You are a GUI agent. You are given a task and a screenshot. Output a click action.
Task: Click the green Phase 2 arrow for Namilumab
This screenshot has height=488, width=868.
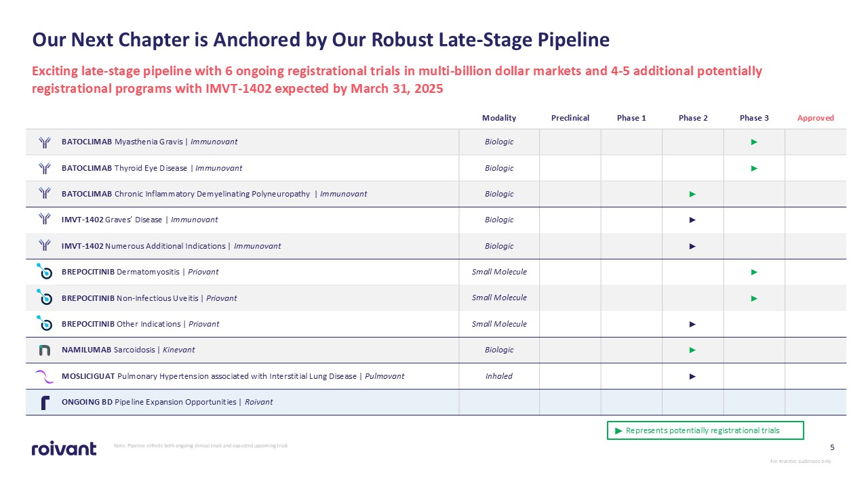pyautogui.click(x=692, y=350)
